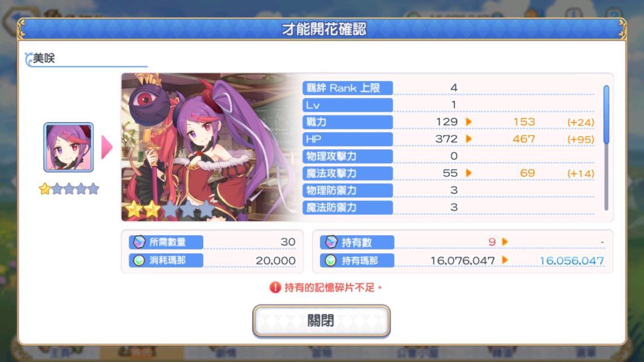644x362 pixels.
Task: Select the 戰力 stat row label
Action: 347,122
